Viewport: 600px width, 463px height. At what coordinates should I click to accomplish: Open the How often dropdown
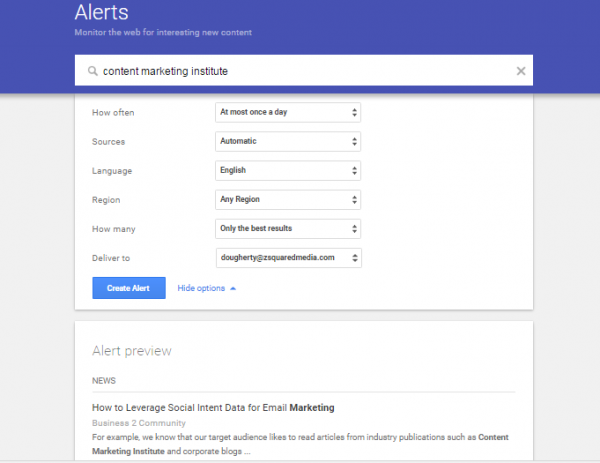point(288,112)
